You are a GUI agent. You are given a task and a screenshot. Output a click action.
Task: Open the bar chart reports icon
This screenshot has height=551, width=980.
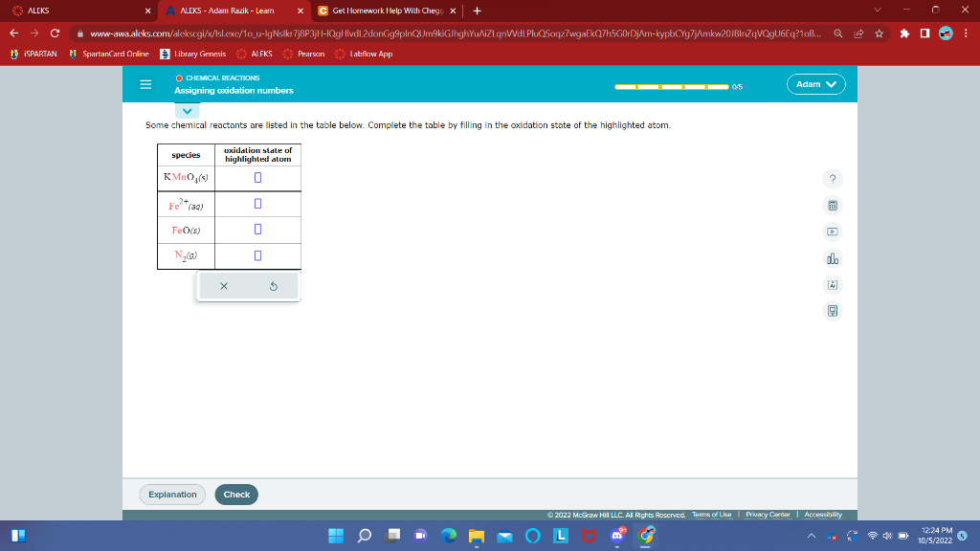coord(833,257)
